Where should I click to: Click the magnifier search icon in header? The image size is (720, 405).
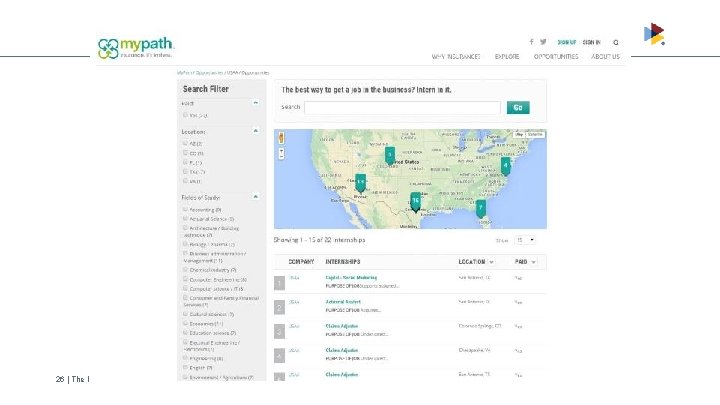[616, 42]
